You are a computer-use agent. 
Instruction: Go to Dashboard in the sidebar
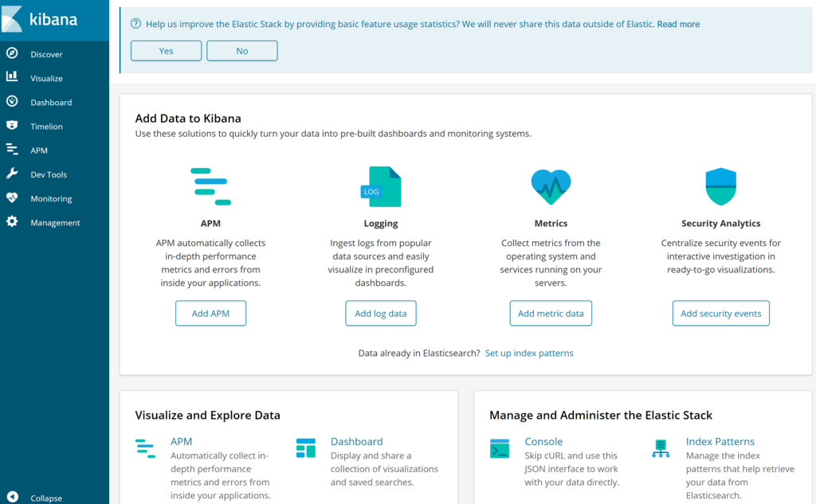pyautogui.click(x=51, y=103)
